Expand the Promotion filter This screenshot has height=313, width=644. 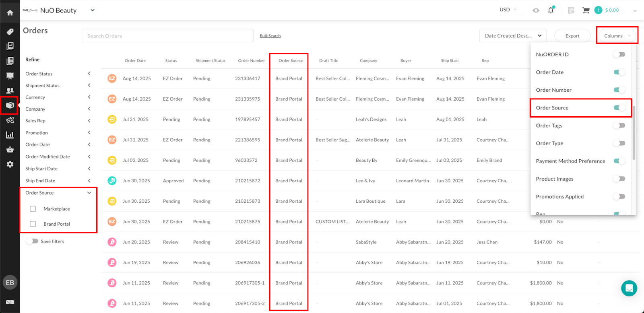pyautogui.click(x=89, y=132)
